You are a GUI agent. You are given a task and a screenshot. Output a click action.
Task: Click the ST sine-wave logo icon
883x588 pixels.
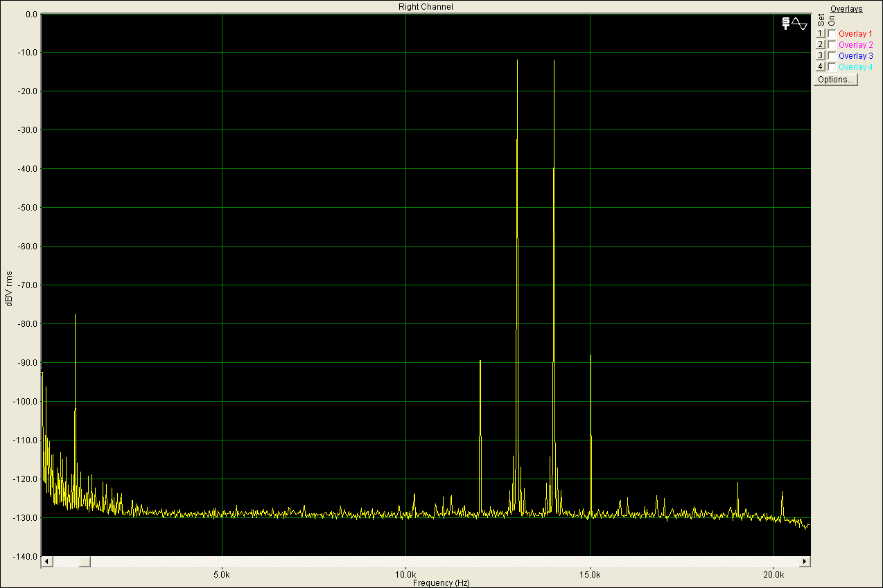point(794,23)
